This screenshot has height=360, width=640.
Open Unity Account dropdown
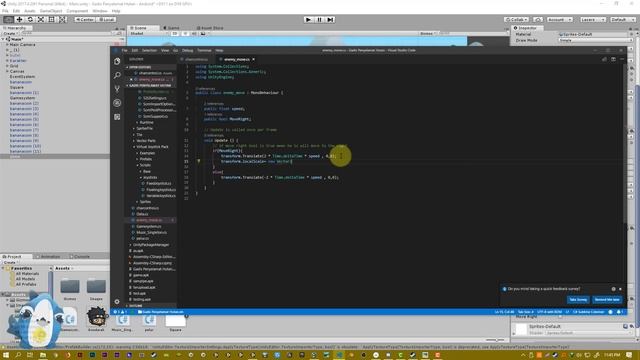tap(560, 19)
